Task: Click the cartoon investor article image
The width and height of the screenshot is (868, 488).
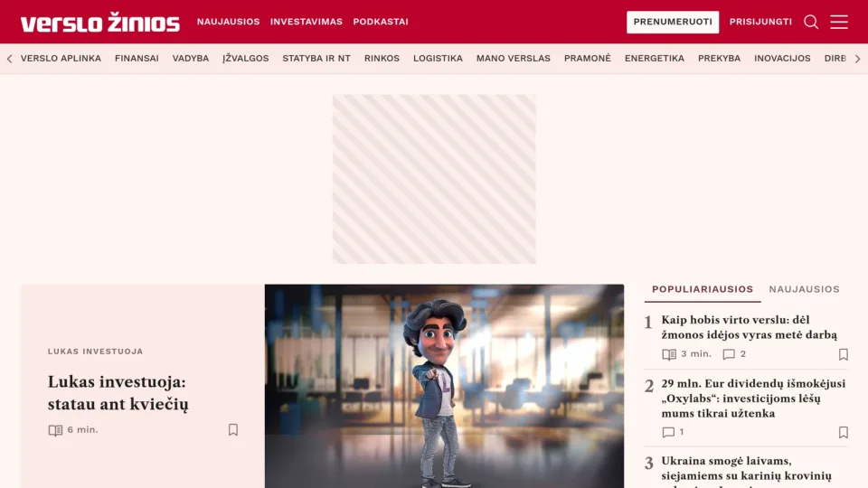Action: click(x=444, y=386)
